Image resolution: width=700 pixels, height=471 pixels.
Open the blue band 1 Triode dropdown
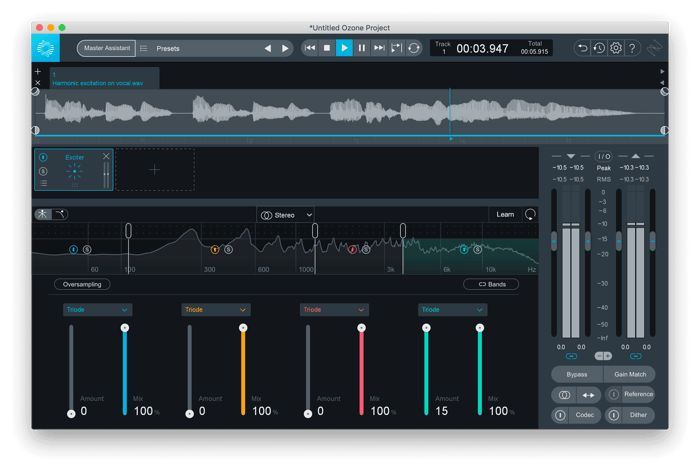[97, 310]
